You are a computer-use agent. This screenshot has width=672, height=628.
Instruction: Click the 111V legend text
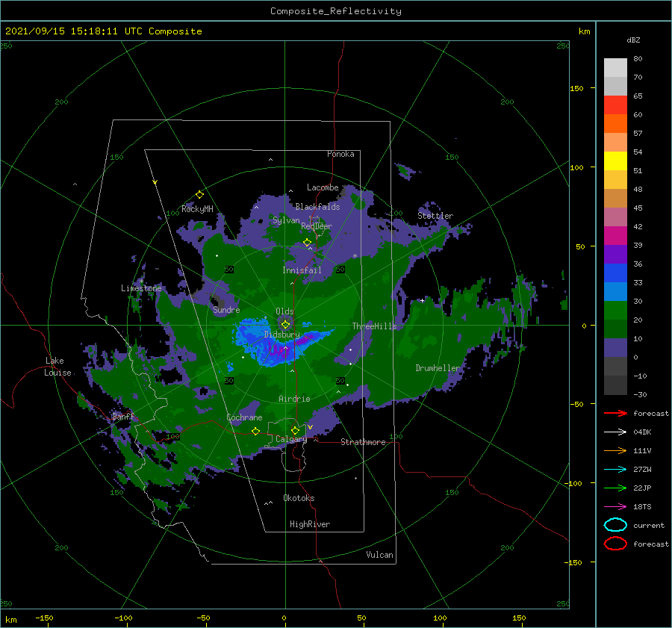tap(642, 450)
